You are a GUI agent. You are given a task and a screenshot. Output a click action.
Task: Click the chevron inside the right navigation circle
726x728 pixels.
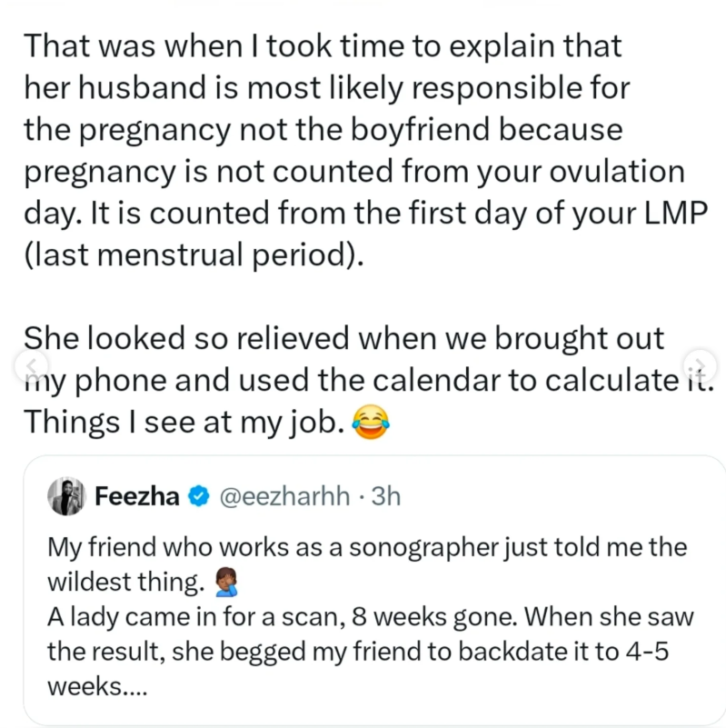(701, 365)
